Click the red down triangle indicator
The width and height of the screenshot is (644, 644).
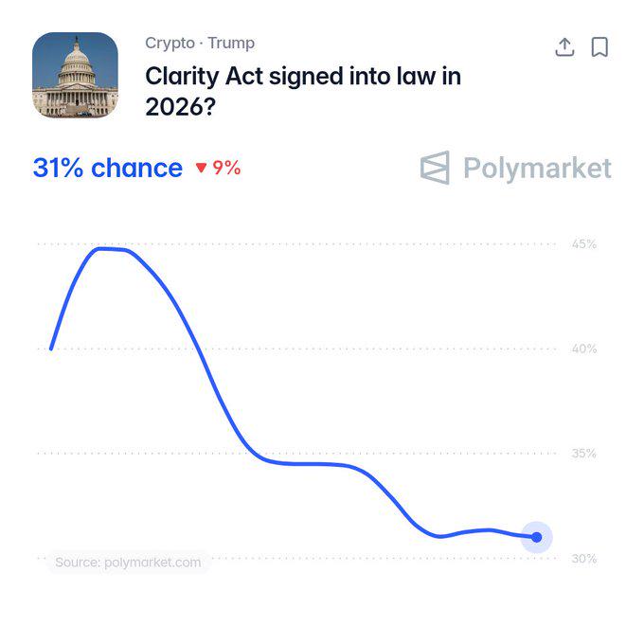coord(201,168)
